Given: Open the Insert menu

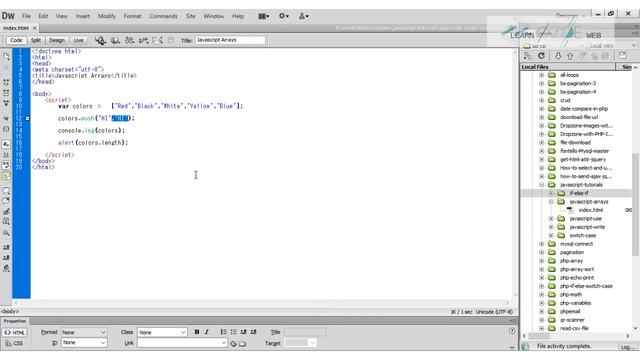Looking at the screenshot, I should pyautogui.click(x=82, y=16).
